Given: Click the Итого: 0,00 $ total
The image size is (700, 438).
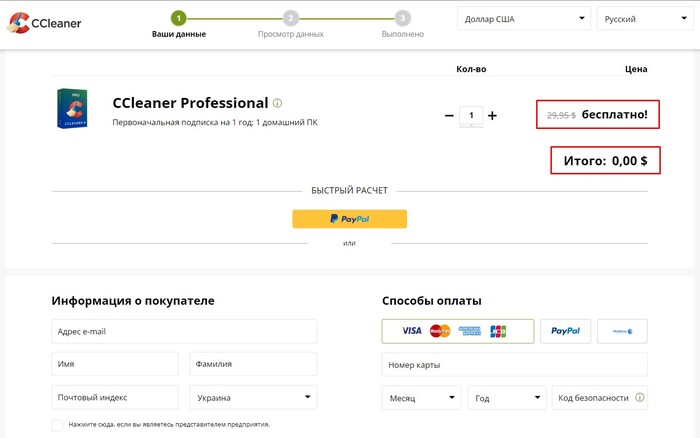Looking at the screenshot, I should point(605,161).
